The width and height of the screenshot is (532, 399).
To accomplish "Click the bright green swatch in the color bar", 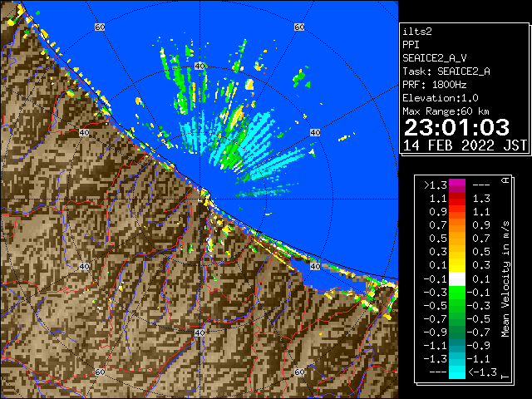I will coord(457,293).
